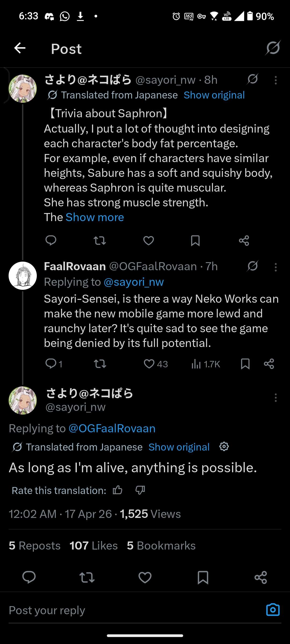Open the @OGFaalRovaan mention link

click(112, 429)
